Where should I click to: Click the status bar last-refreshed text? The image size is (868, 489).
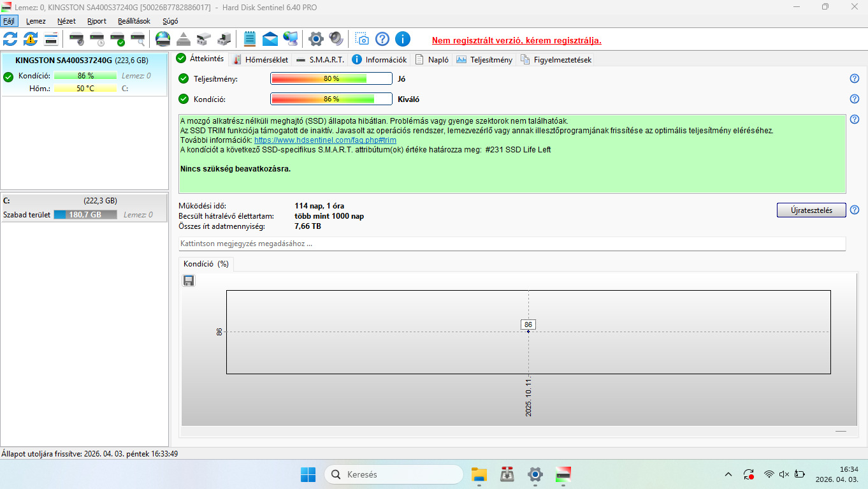[x=89, y=454]
